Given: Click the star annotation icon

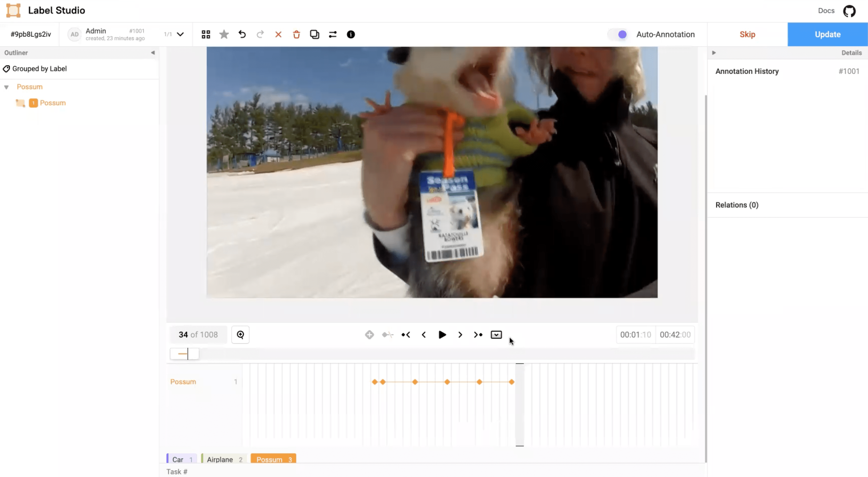Looking at the screenshot, I should (x=224, y=34).
